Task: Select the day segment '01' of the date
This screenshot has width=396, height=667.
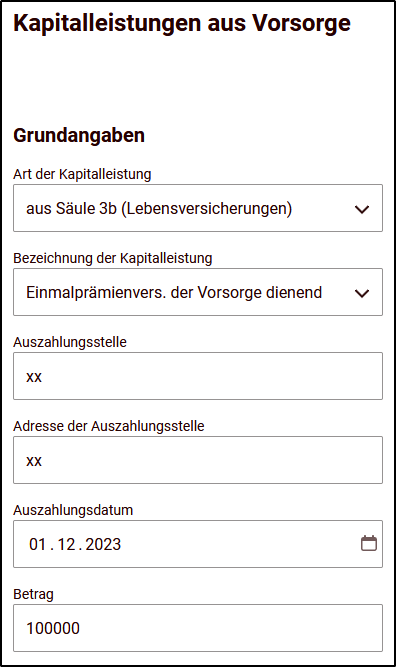Action: (37, 544)
